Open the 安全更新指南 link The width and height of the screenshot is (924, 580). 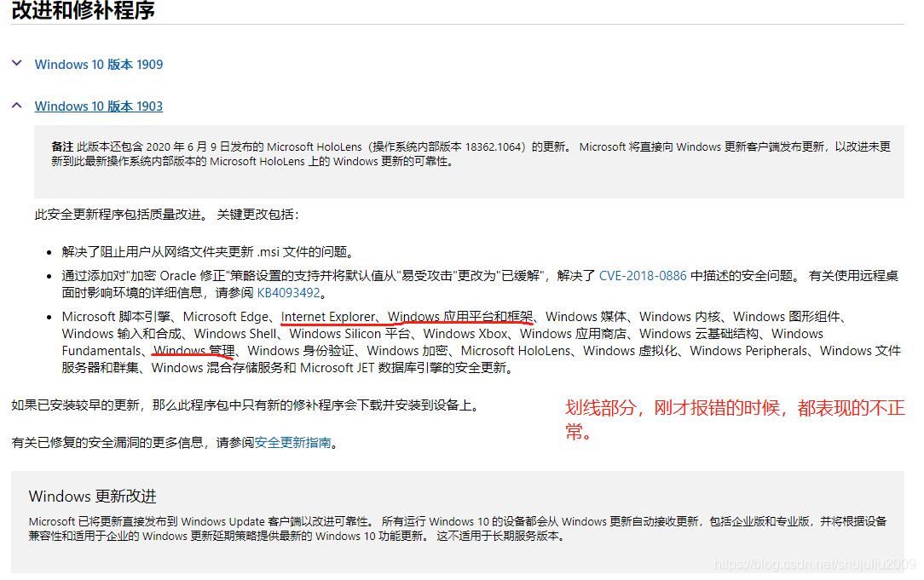coord(293,442)
